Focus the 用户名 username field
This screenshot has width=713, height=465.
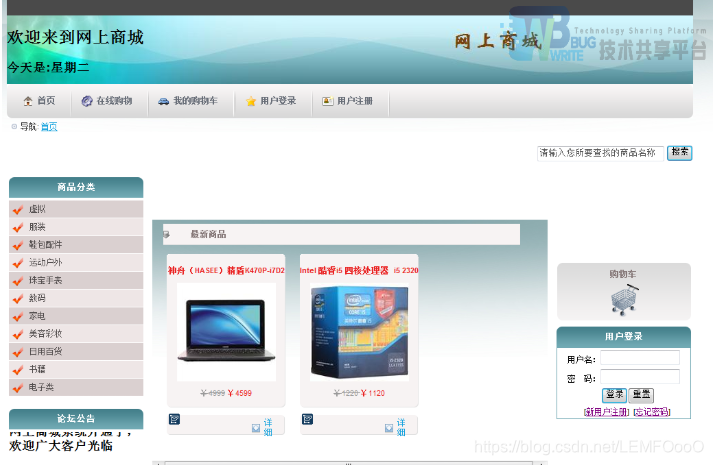point(640,358)
